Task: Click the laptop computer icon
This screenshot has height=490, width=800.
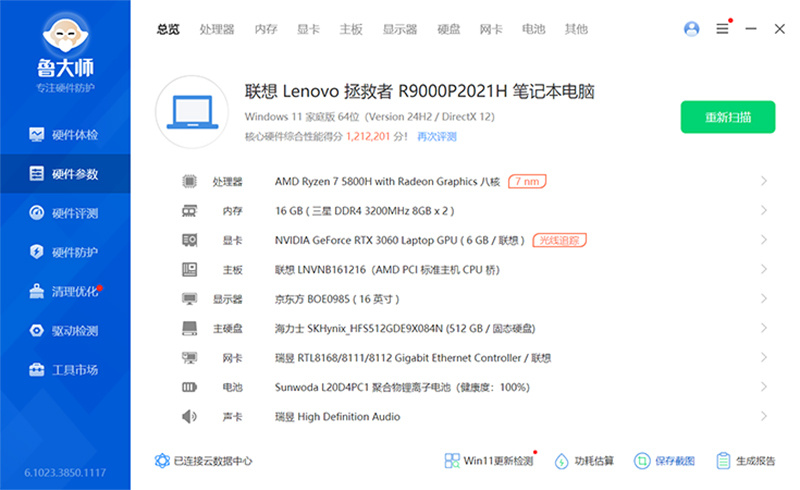Action: coord(192,112)
